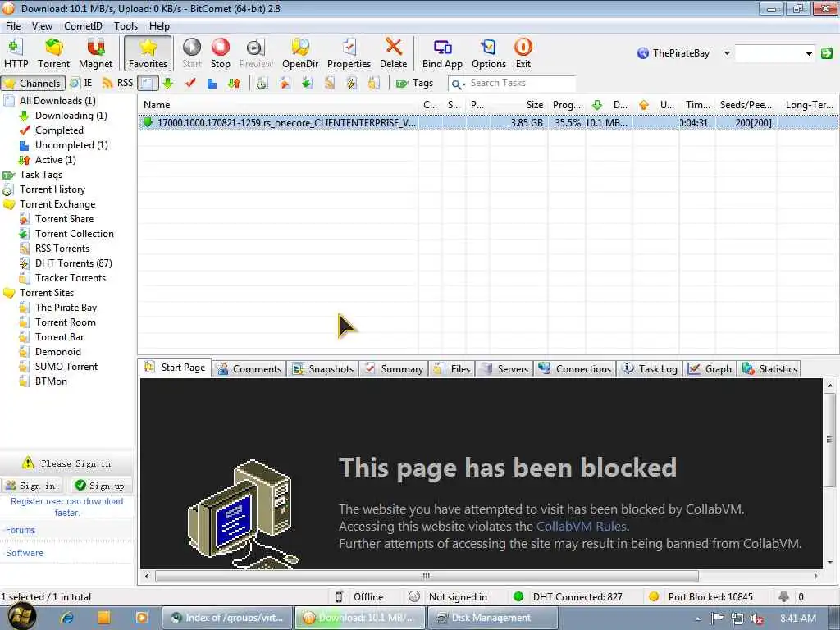
Task: Switch to the Comments tab
Action: click(249, 368)
